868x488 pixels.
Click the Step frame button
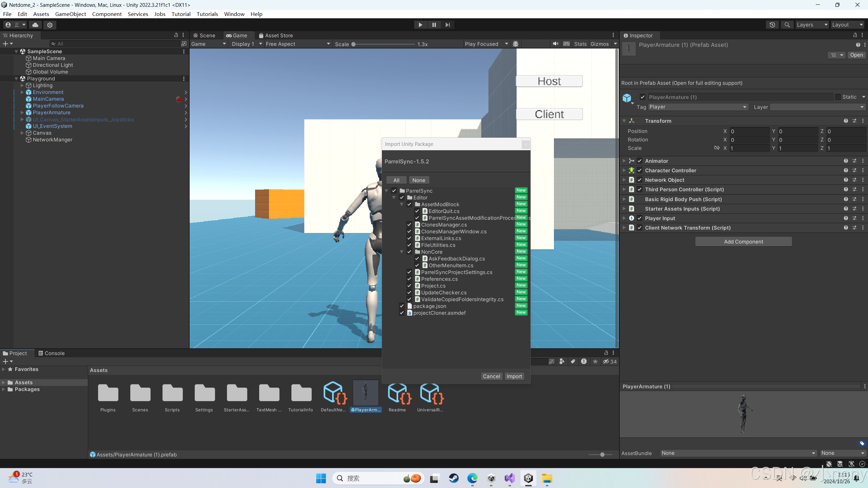click(447, 24)
